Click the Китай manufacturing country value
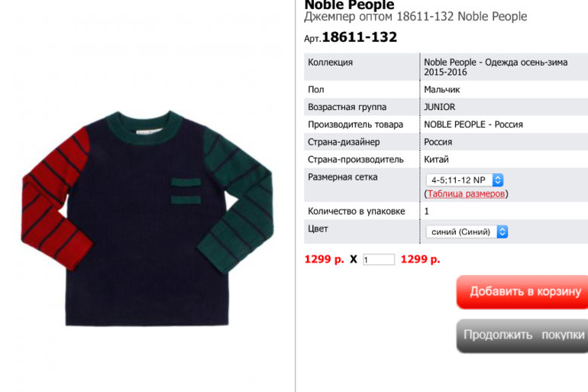 point(436,160)
